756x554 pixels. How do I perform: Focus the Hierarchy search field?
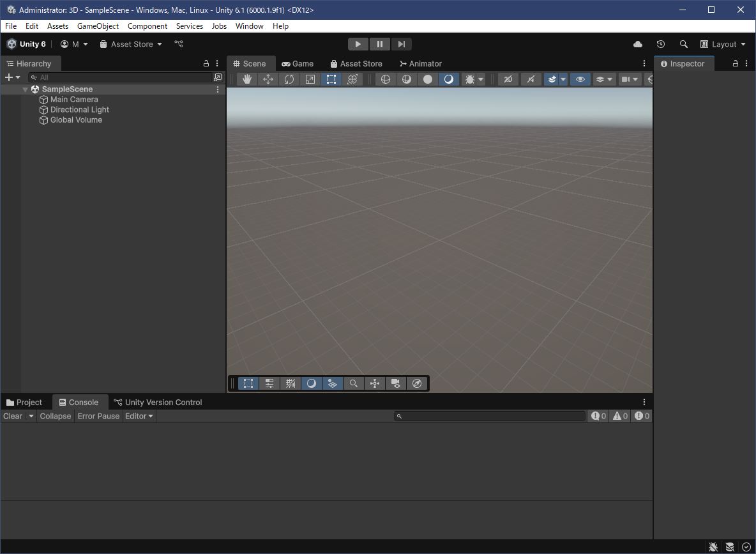point(120,77)
